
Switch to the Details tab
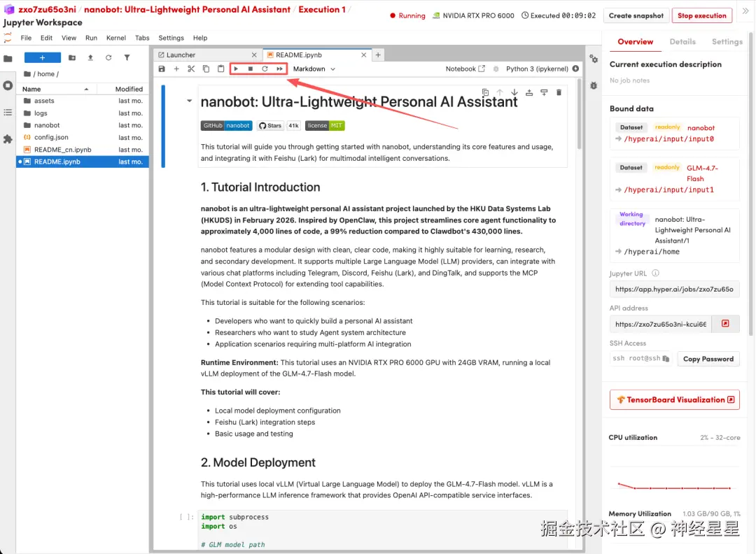pos(682,42)
